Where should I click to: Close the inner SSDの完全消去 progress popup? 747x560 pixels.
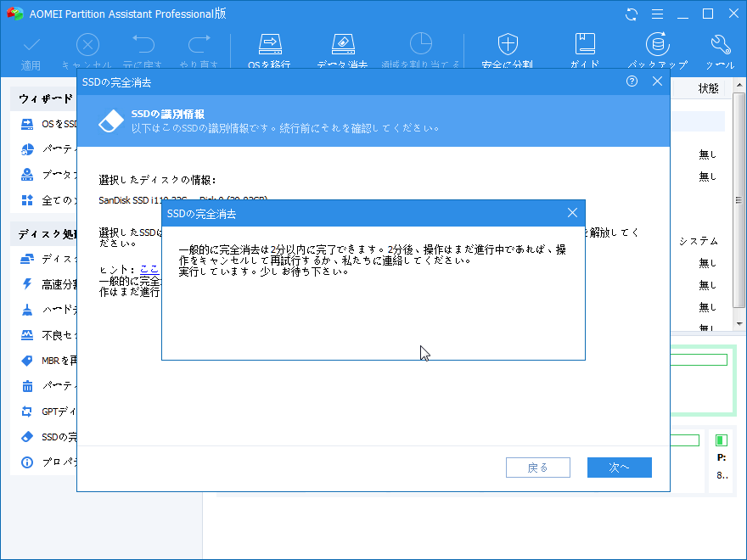tap(573, 213)
